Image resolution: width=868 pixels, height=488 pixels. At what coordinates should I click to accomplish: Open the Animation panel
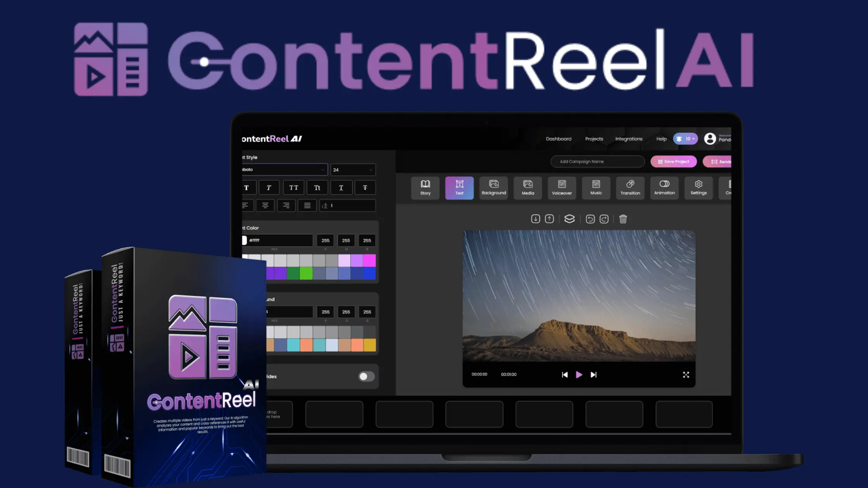click(x=664, y=187)
